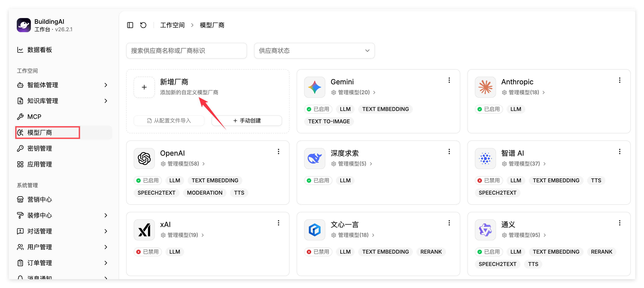Open the 供应商状态 dropdown
This screenshot has width=644, height=288.
pos(314,51)
